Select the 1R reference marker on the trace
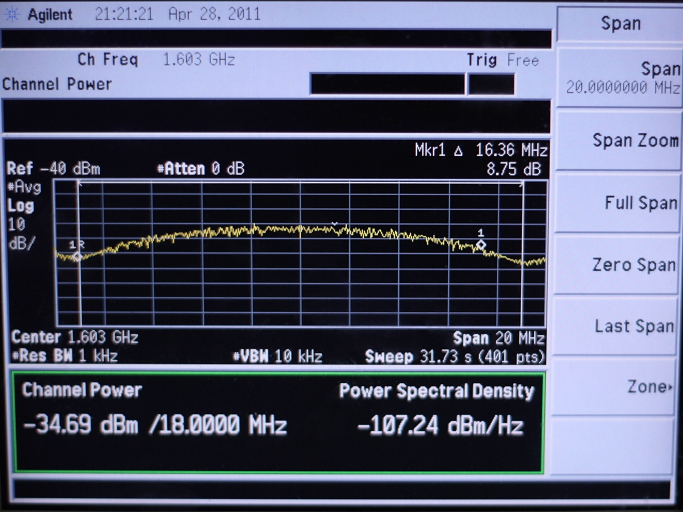 pyautogui.click(x=77, y=255)
